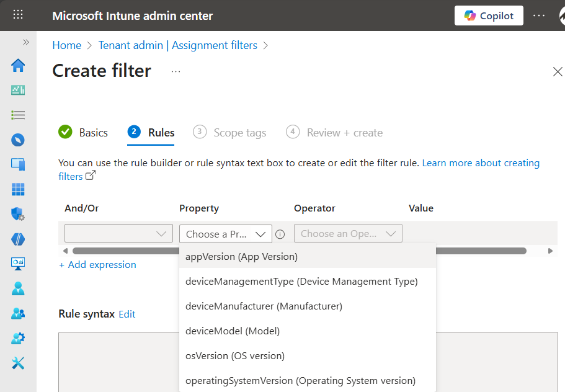Open Troubleshooting + support wrench icon
This screenshot has height=392, width=565.
pos(18,363)
